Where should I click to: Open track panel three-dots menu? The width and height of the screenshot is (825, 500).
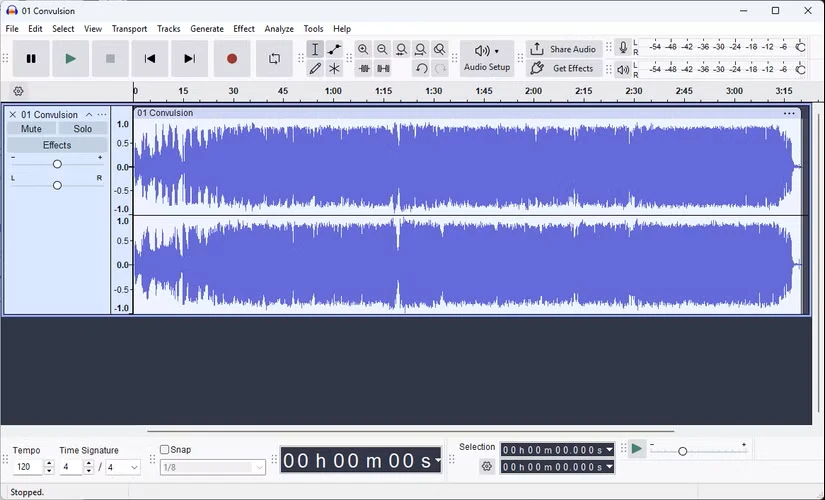click(102, 115)
